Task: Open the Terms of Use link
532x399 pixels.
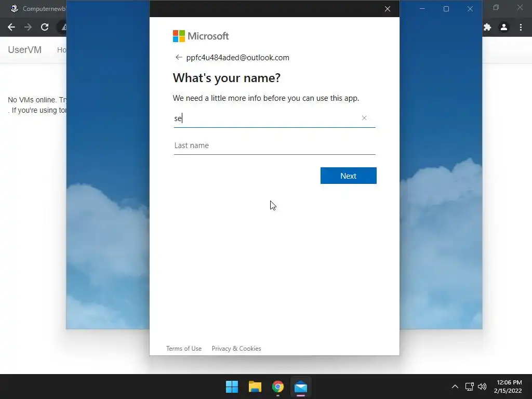Action: [x=184, y=349]
